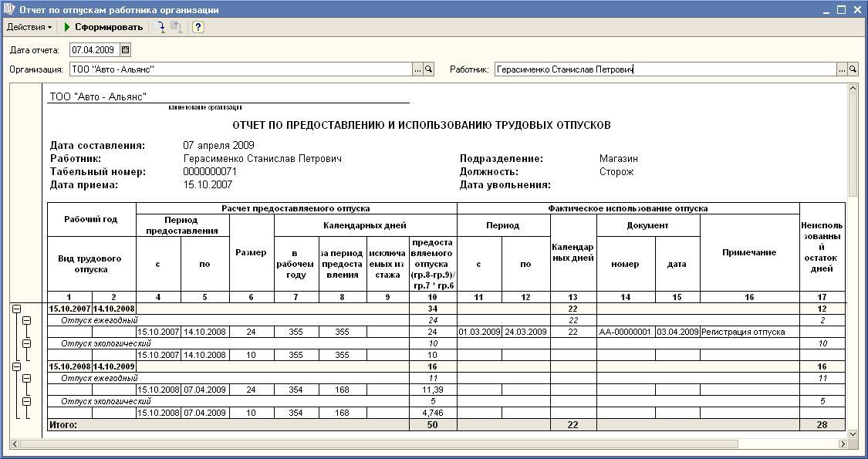This screenshot has height=459, width=868.
Task: Click the settings restore icon in toolbar
Action: (x=160, y=27)
